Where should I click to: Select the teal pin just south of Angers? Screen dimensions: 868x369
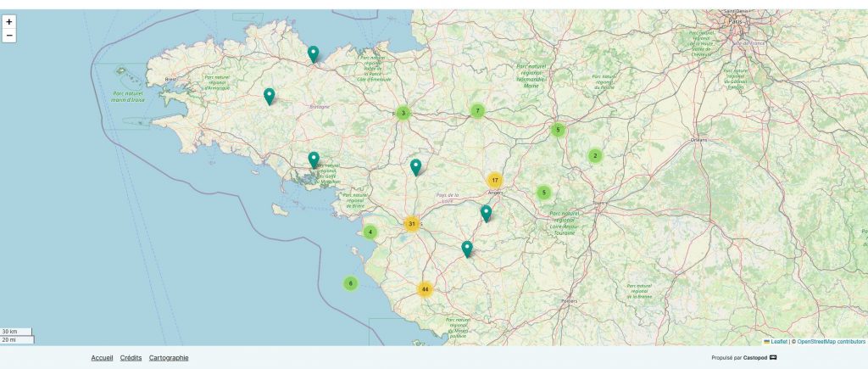(486, 213)
